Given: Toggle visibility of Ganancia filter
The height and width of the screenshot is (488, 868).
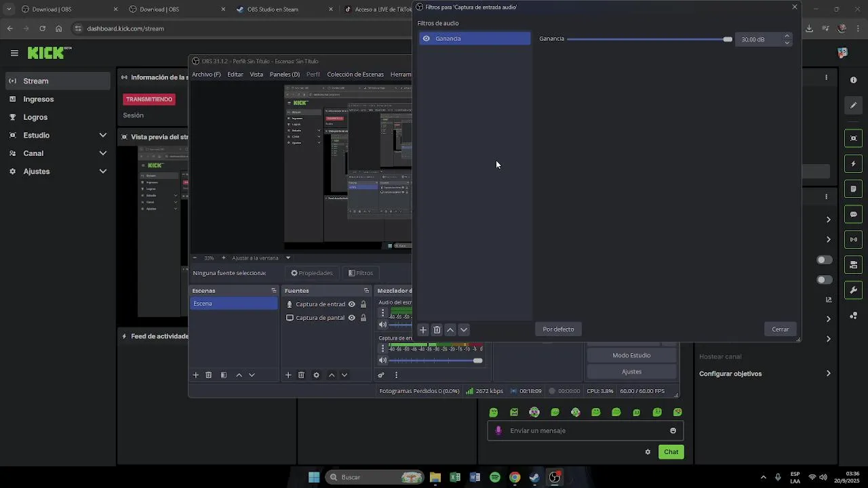Looking at the screenshot, I should [426, 39].
